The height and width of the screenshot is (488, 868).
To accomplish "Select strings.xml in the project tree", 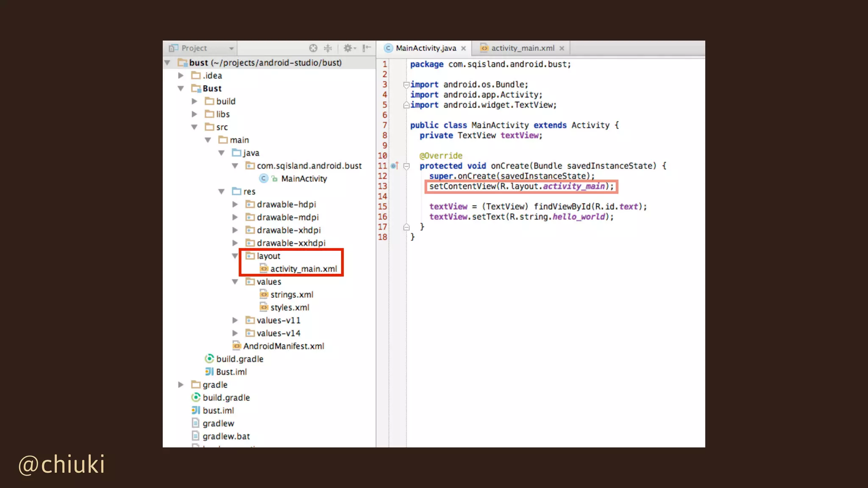I will pyautogui.click(x=292, y=294).
